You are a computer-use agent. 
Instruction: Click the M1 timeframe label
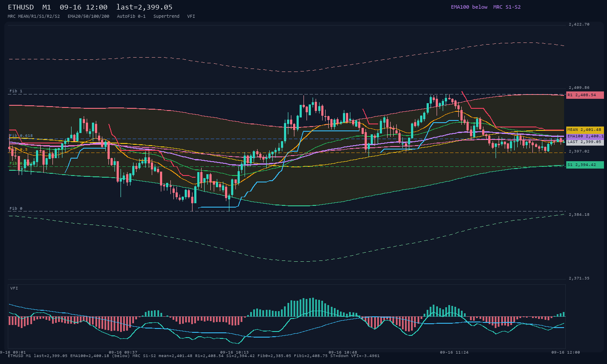47,7
